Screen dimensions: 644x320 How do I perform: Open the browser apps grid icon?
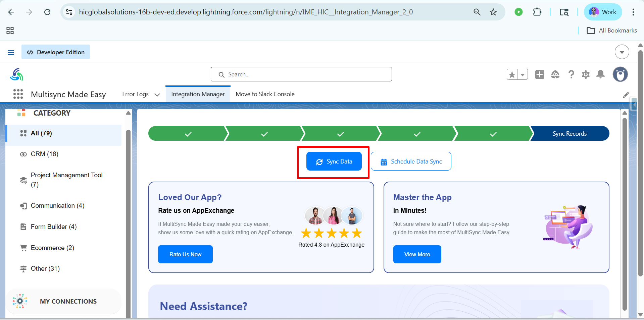10,30
